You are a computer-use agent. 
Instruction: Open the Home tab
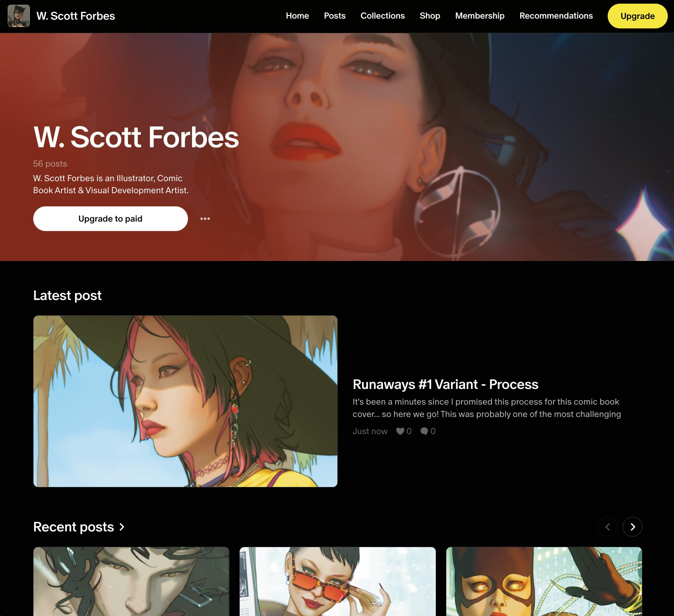pos(297,16)
